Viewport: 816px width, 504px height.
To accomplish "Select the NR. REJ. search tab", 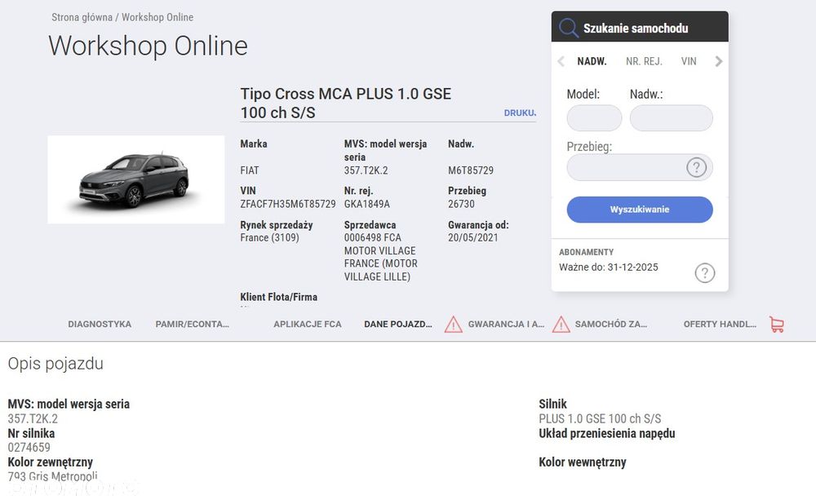I will (644, 61).
